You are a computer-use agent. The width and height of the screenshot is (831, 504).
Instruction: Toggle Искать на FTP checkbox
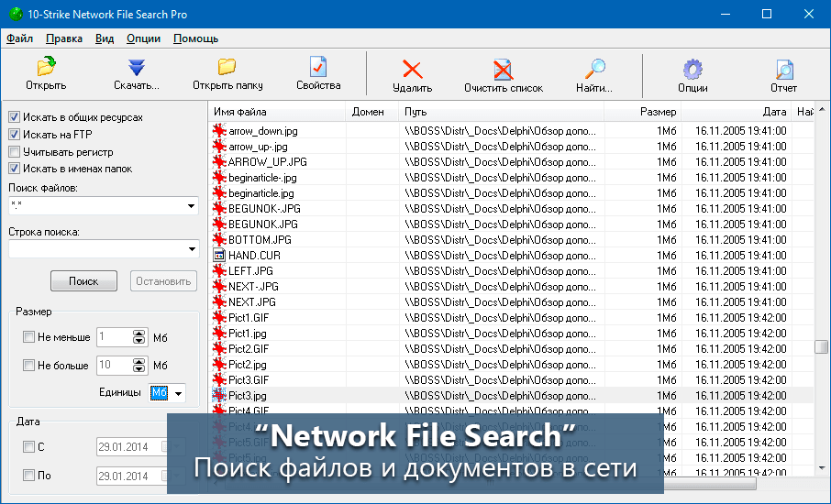coord(15,135)
